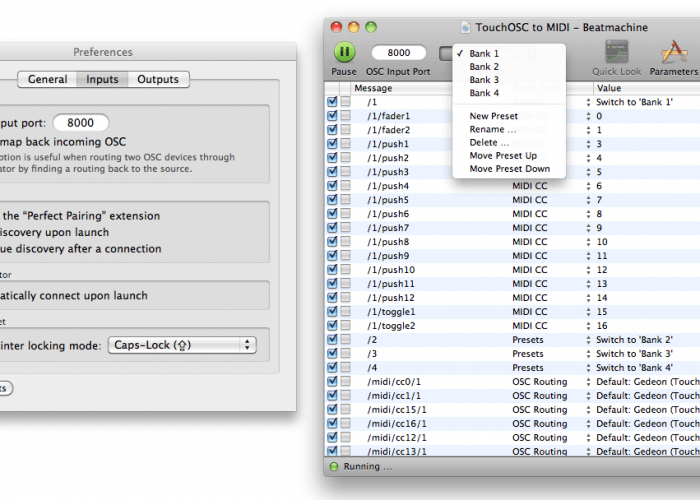Select the /1/push6 message row
This screenshot has height=500, width=700.
(388, 214)
